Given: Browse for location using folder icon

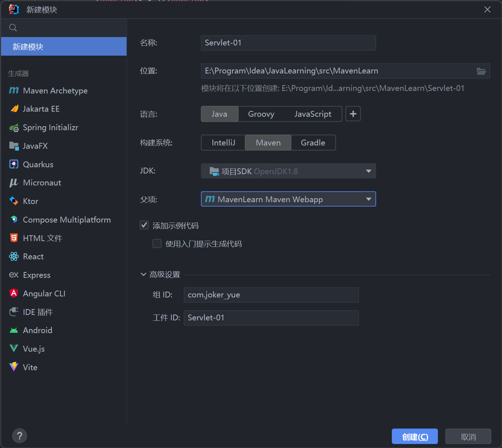Looking at the screenshot, I should click(481, 71).
